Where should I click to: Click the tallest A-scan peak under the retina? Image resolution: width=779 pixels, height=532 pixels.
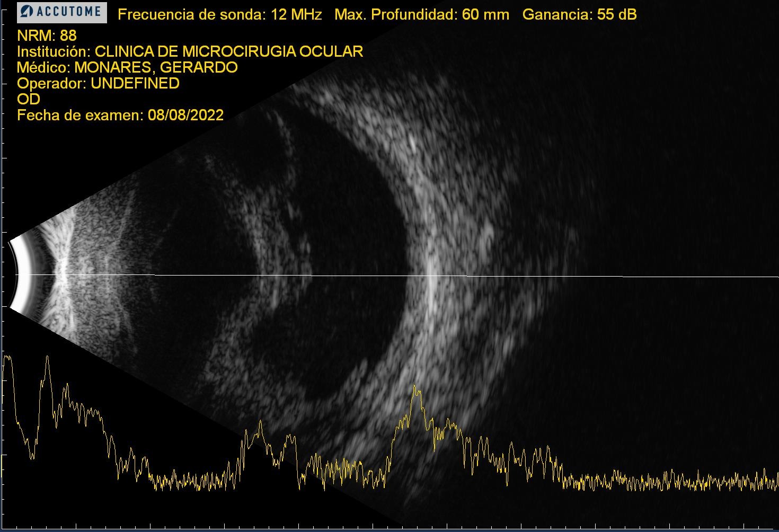pos(415,389)
